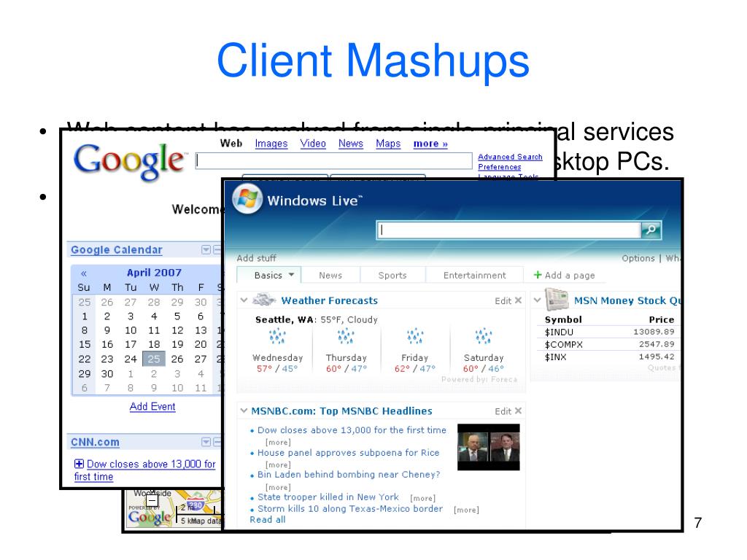Click the [more] link after State trooper headline

click(423, 498)
